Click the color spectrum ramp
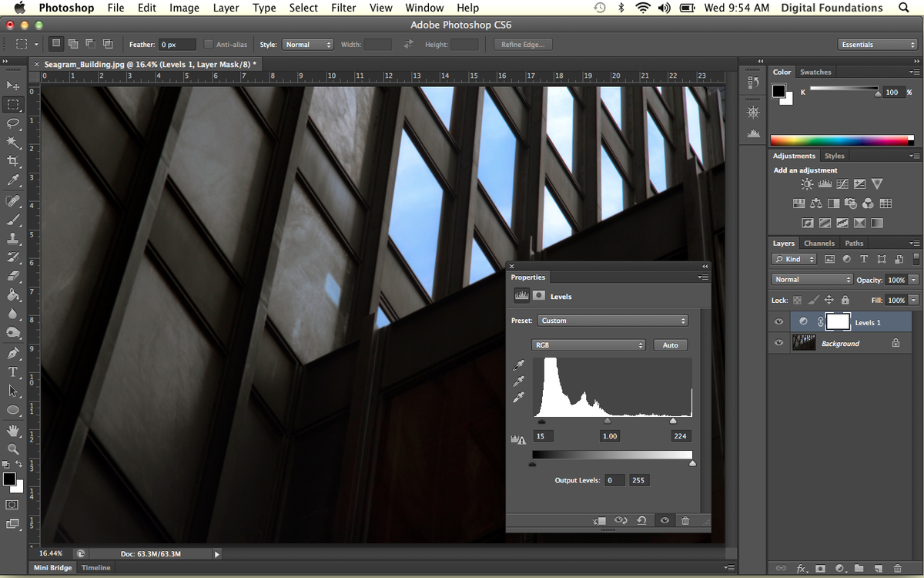Viewport: 924px width, 578px height. [839, 140]
